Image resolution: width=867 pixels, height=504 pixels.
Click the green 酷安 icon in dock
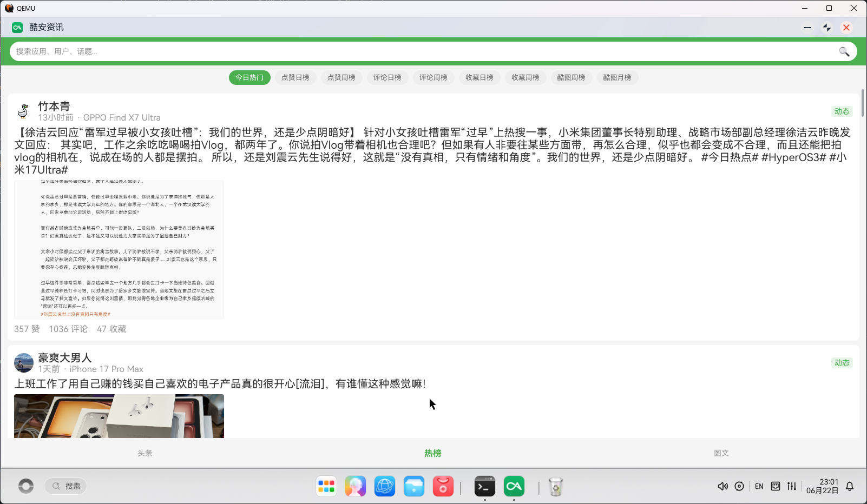point(514,487)
